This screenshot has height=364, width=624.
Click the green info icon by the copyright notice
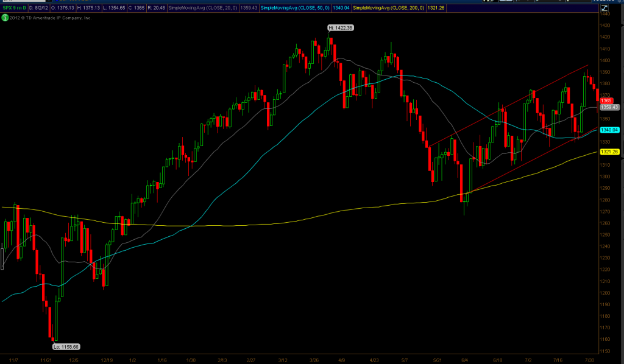click(5, 18)
